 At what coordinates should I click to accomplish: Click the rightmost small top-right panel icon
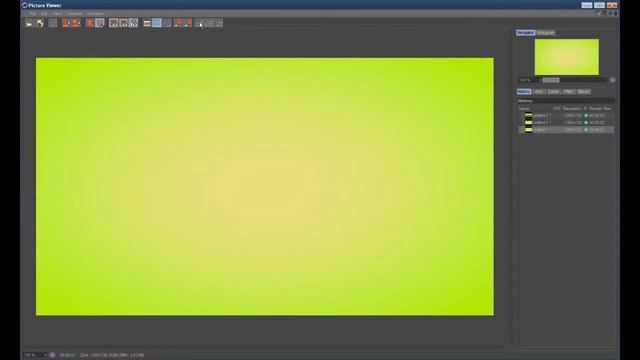point(616,13)
